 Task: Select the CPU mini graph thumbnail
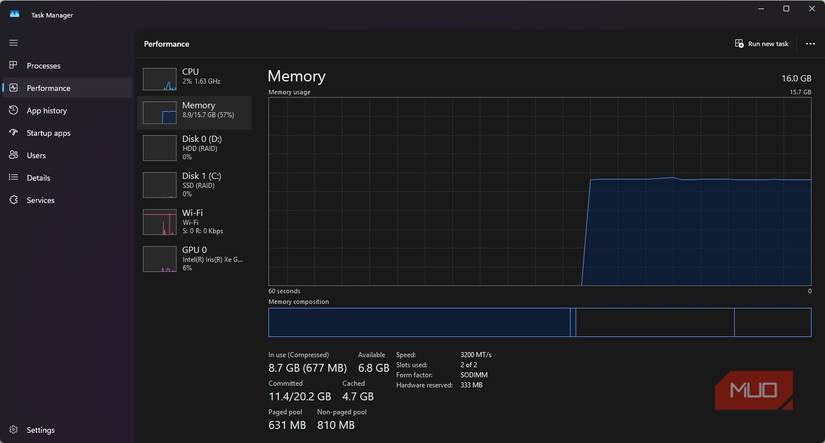pos(159,79)
